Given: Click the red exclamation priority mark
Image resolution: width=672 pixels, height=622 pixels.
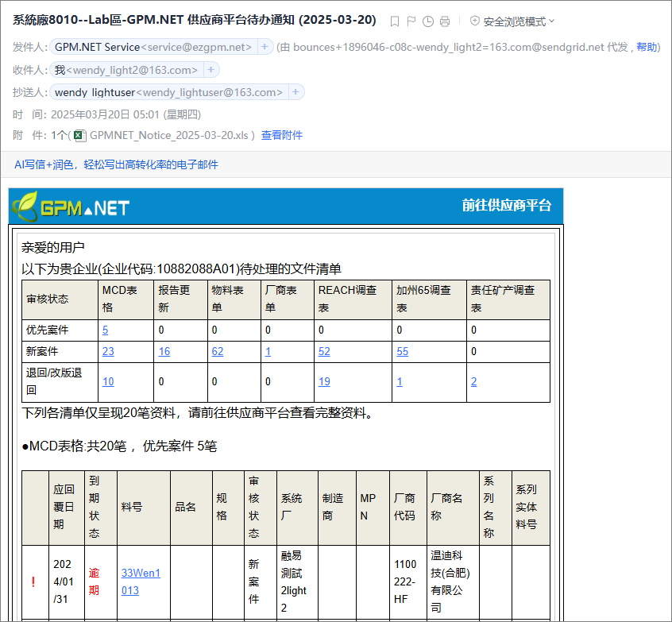Looking at the screenshot, I should pos(33,581).
